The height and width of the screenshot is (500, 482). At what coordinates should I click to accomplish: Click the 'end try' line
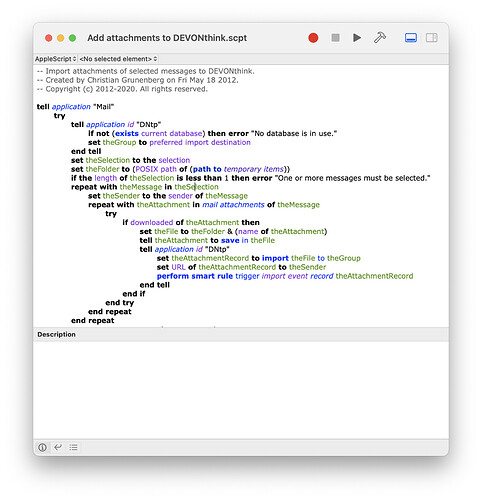point(120,303)
